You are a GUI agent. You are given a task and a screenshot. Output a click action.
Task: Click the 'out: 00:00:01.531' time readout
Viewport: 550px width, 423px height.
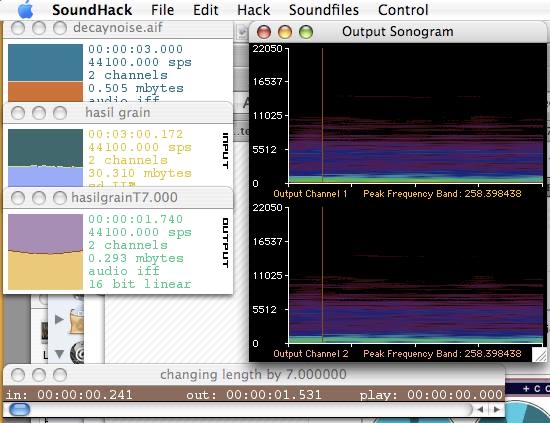point(254,395)
